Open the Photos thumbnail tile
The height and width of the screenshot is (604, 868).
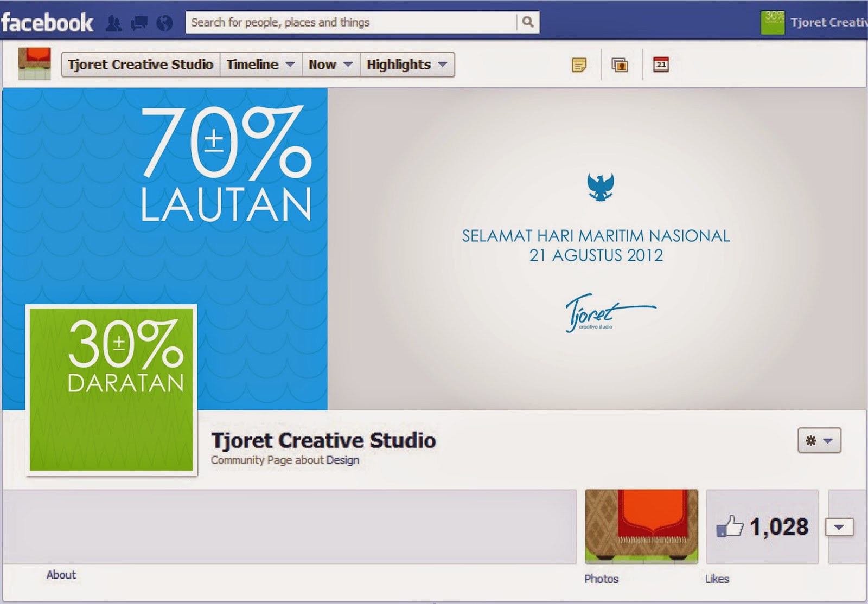tap(642, 527)
